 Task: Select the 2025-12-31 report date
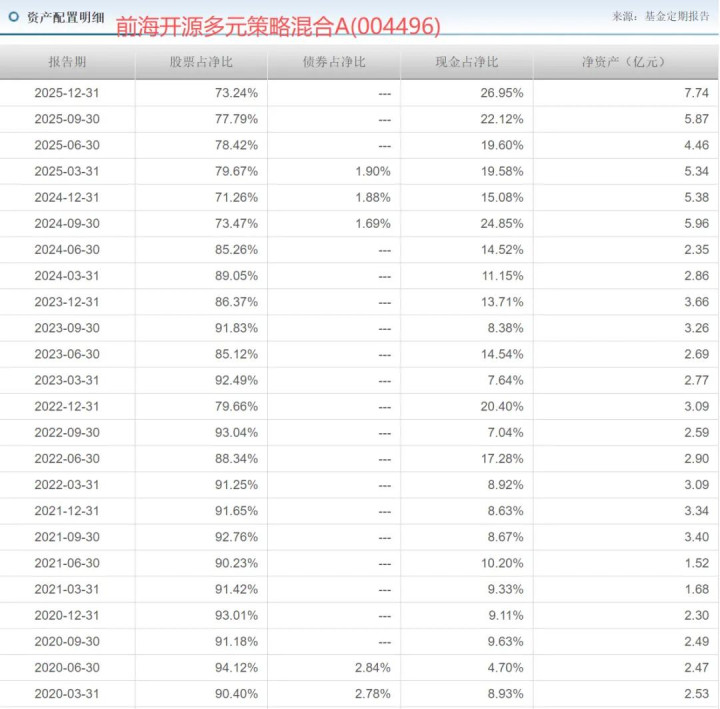(x=67, y=93)
